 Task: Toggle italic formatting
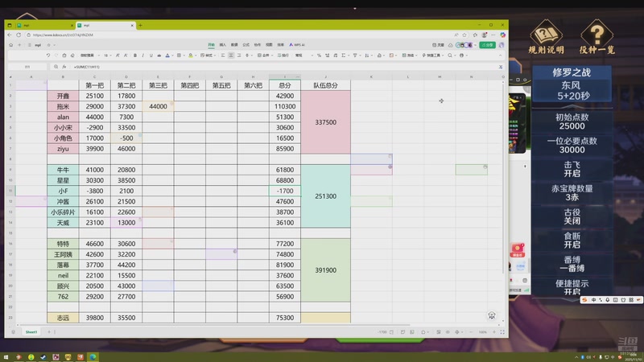pyautogui.click(x=143, y=56)
